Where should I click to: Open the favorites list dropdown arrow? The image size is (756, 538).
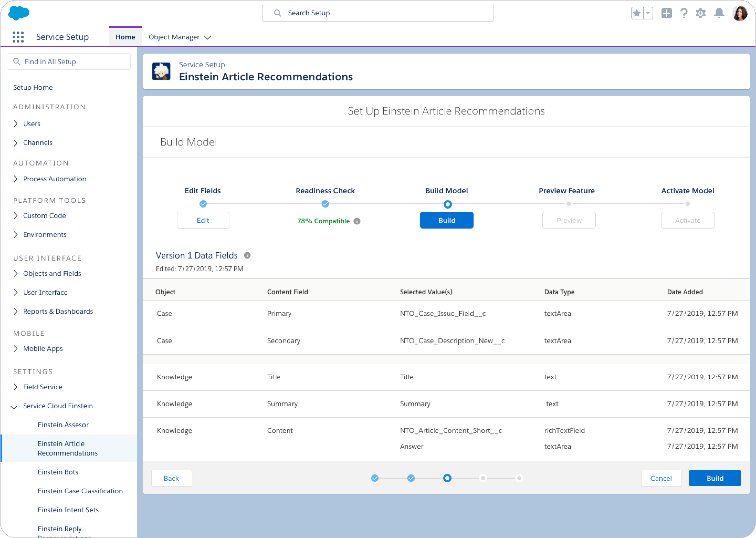coord(648,13)
